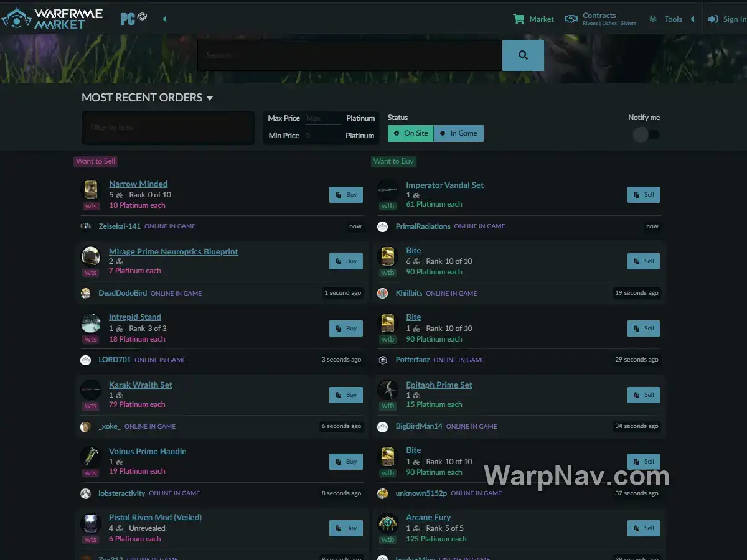Open DeadDodoBird user profile
The width and height of the screenshot is (747, 560).
click(123, 293)
